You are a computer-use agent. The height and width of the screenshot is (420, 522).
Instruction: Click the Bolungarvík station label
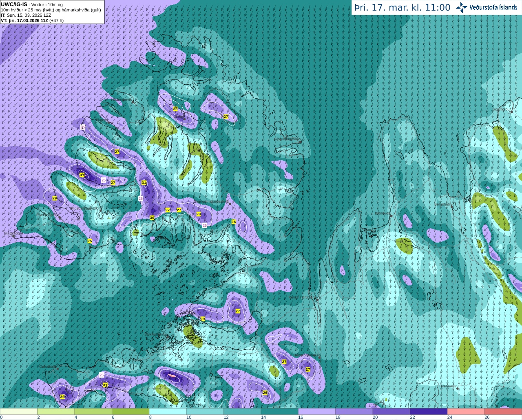click(122, 99)
